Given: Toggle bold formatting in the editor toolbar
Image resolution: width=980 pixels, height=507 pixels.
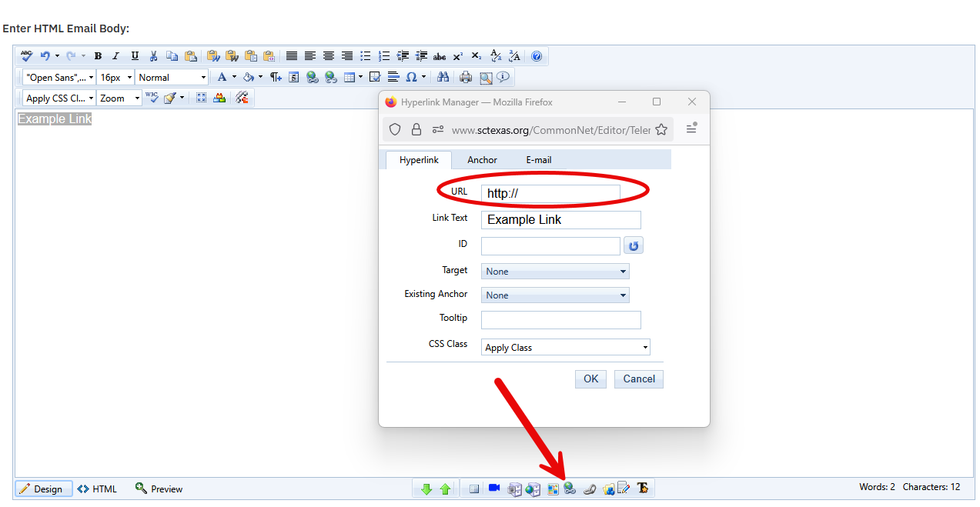Looking at the screenshot, I should [98, 56].
